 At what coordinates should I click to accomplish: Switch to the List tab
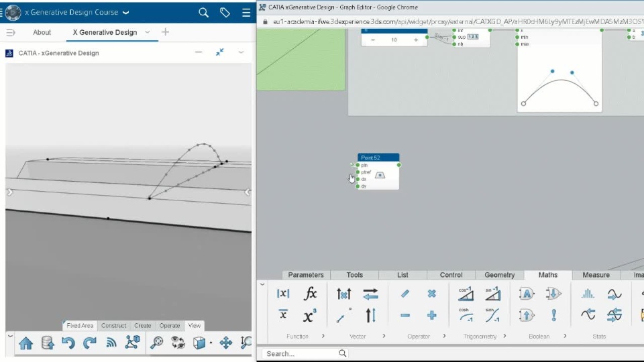(402, 275)
